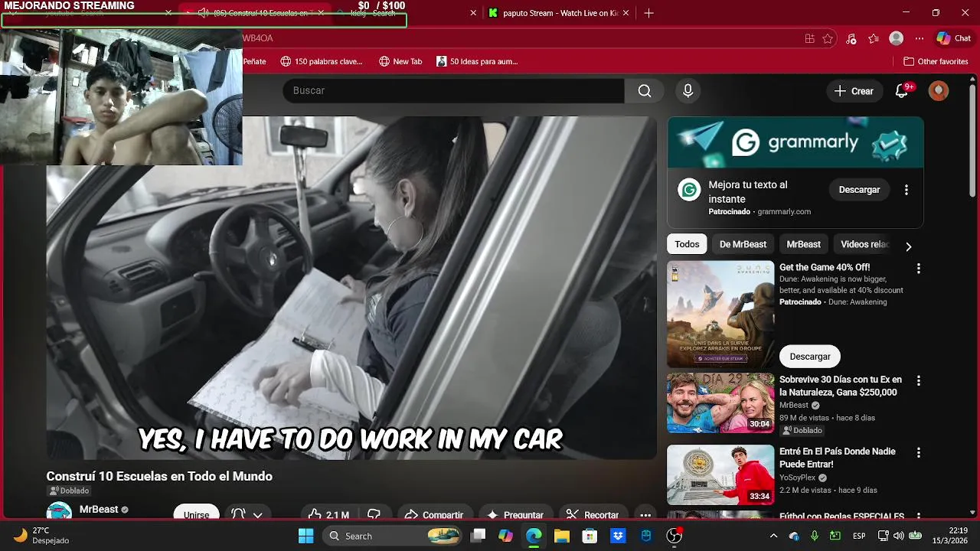Select the Videos relacionados filter chip

click(864, 244)
